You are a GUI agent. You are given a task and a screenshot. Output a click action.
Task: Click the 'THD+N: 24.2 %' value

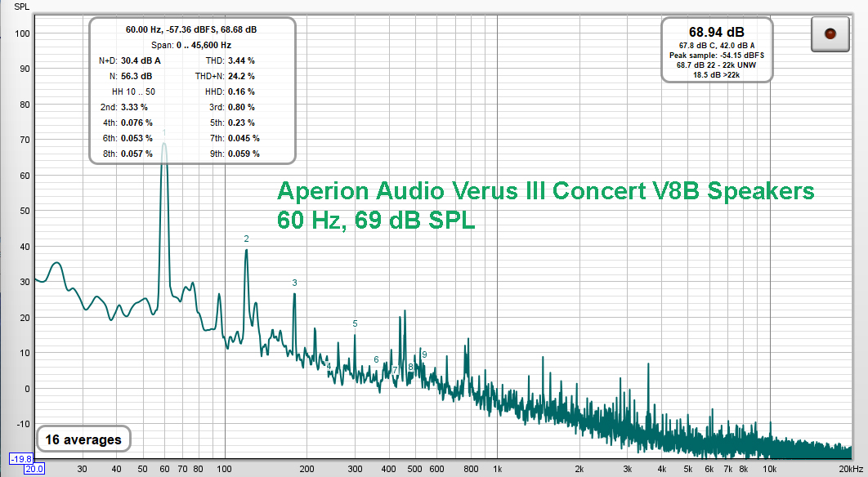[225, 76]
